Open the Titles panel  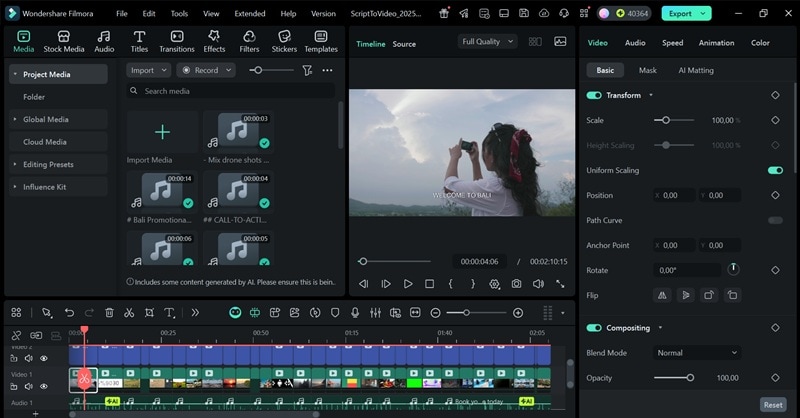(x=139, y=41)
